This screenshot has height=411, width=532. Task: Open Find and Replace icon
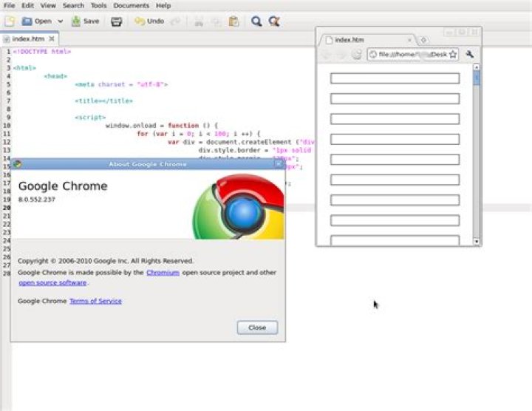click(x=274, y=21)
